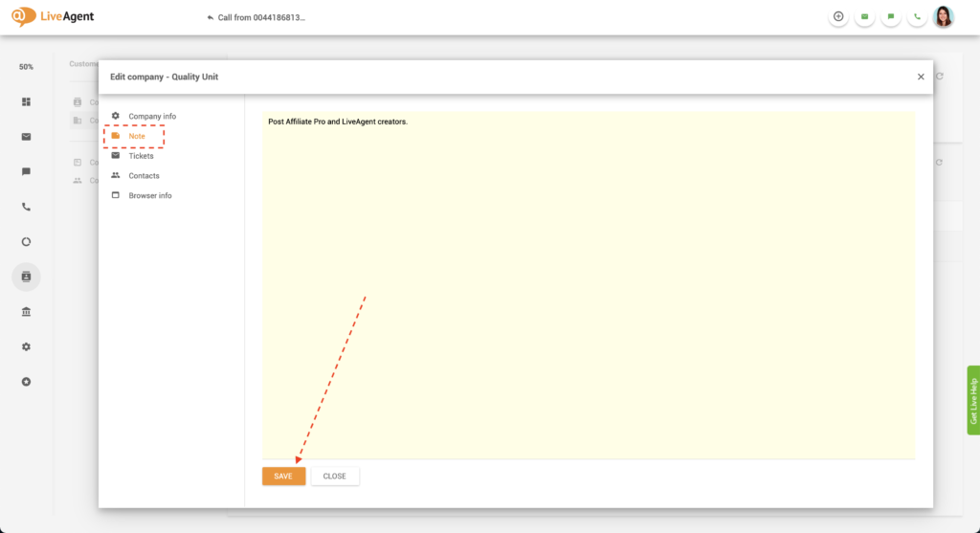Open the Dashboard icon in left sidebar
The image size is (980, 533).
point(26,101)
